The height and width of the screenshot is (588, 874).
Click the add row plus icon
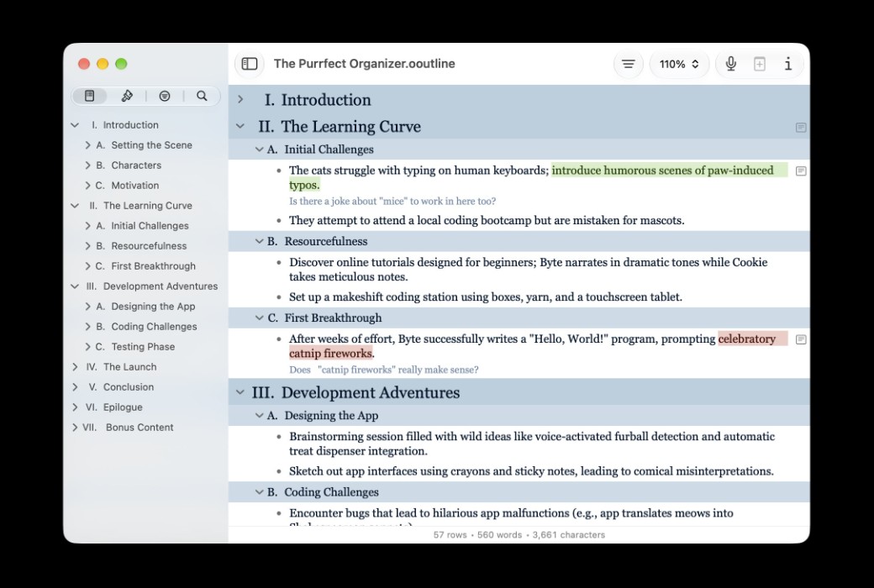coord(759,64)
